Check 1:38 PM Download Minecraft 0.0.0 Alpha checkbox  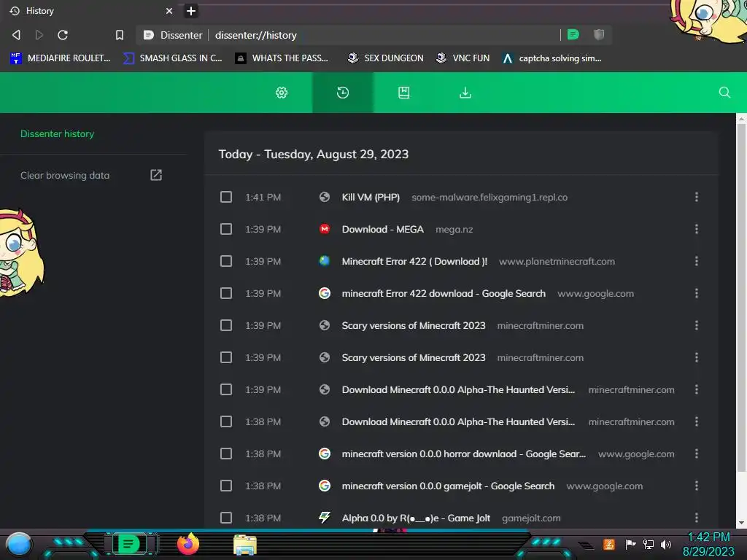[x=226, y=421]
